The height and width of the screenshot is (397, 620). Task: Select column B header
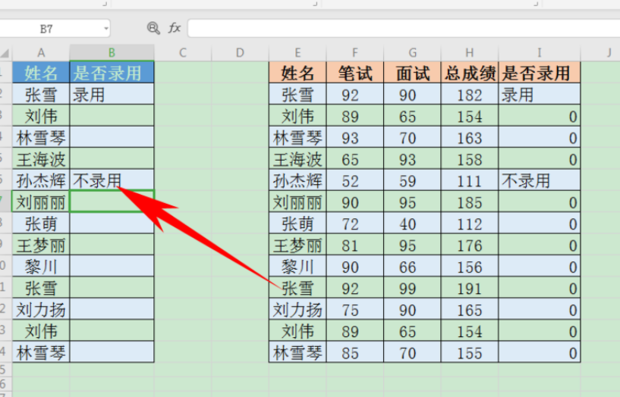112,53
